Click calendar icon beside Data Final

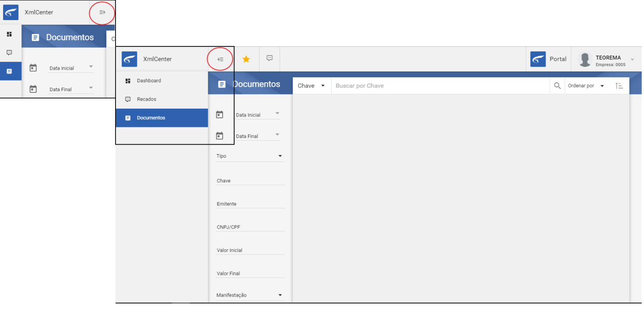click(220, 136)
